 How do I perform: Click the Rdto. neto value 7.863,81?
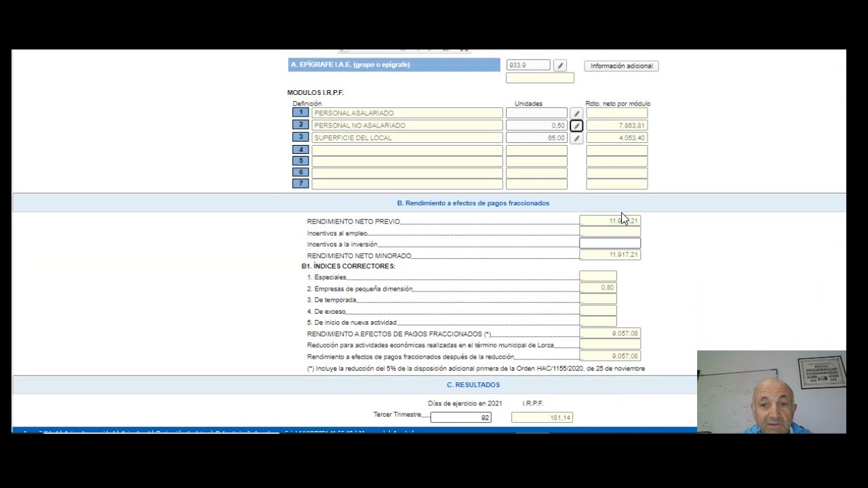pyautogui.click(x=616, y=125)
